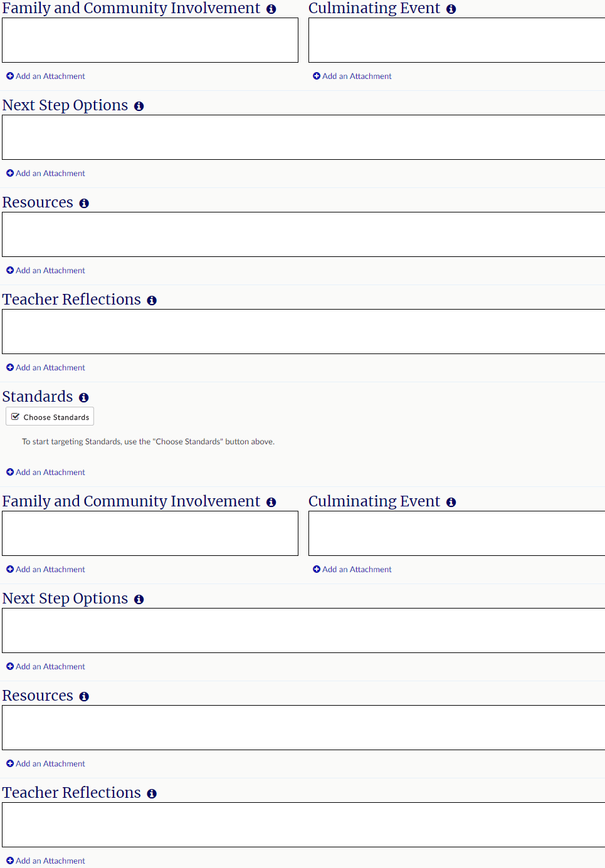Click the info icon beside the Standards heading
Screen dimensions: 605x868
84,398
